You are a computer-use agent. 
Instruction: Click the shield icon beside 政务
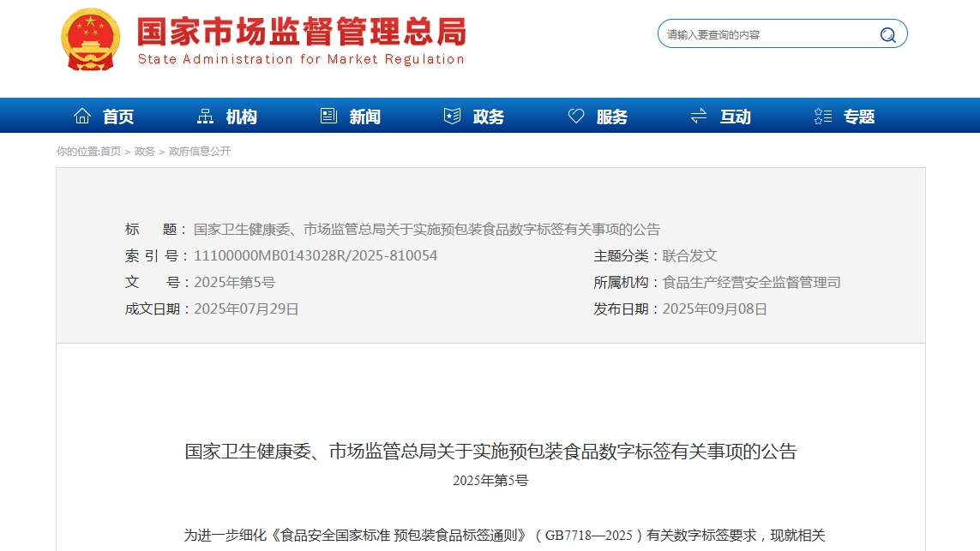click(452, 116)
